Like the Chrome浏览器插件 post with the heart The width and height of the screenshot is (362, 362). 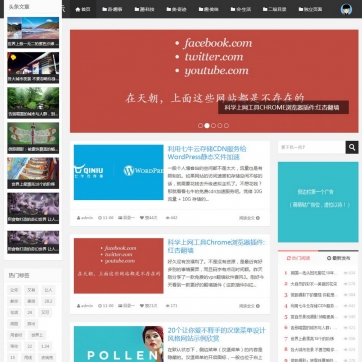click(x=149, y=306)
